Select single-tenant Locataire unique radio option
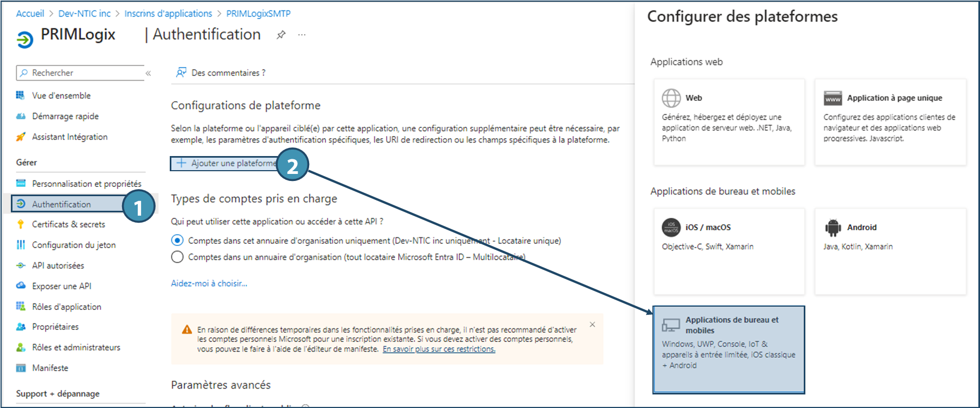 pos(177,240)
